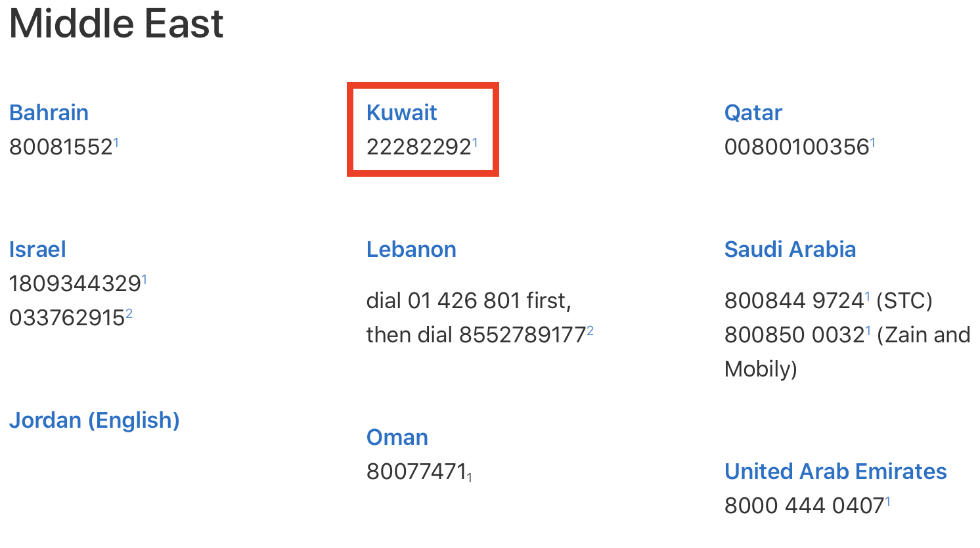
Task: Click the Oman phone number 80077471
Action: (x=416, y=471)
